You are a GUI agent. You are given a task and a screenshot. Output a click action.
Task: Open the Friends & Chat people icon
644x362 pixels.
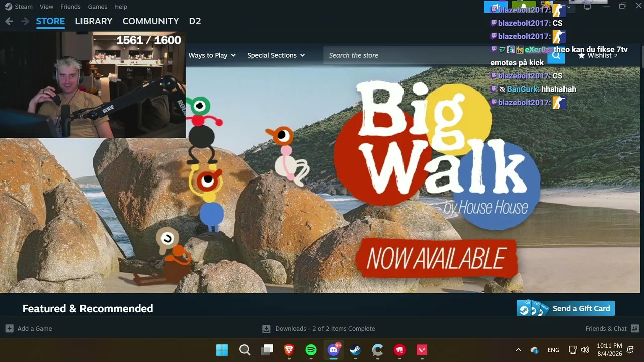coord(634,329)
